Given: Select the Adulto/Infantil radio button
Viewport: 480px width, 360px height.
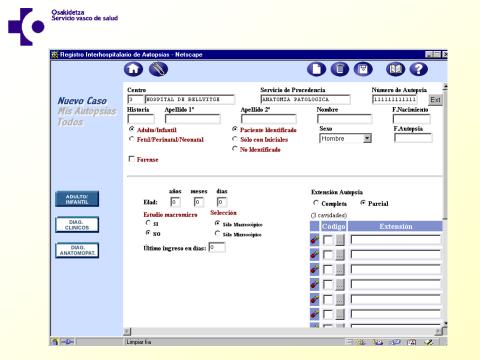Looking at the screenshot, I should pos(132,129).
